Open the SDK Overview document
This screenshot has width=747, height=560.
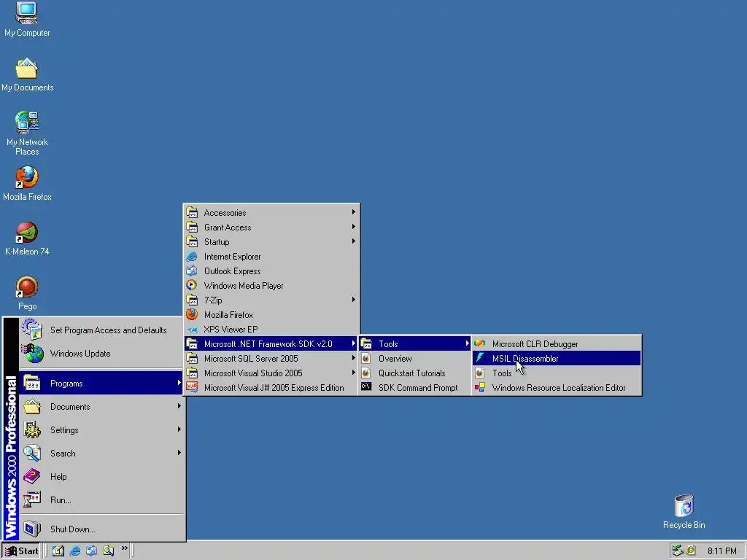[x=415, y=359]
